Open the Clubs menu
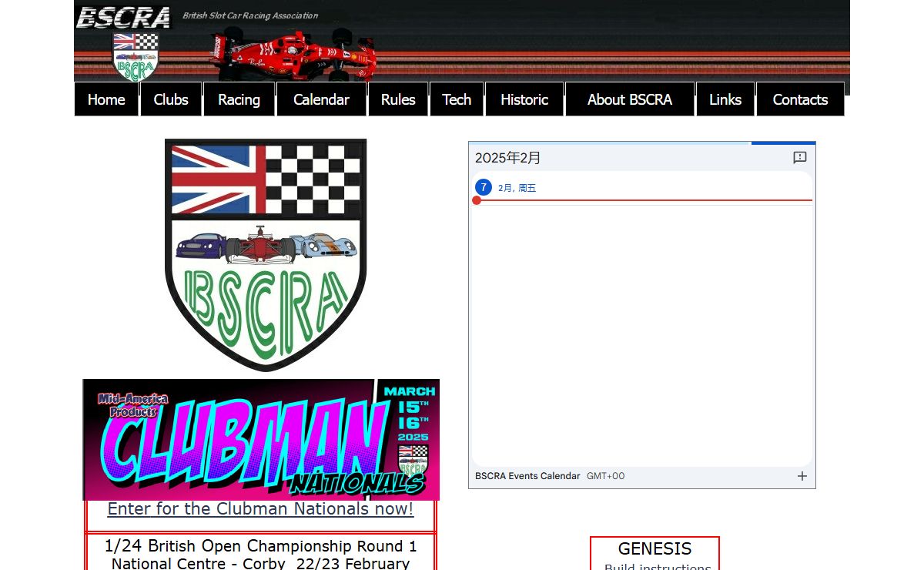Viewport: 924px width, 570px height. pyautogui.click(x=171, y=99)
